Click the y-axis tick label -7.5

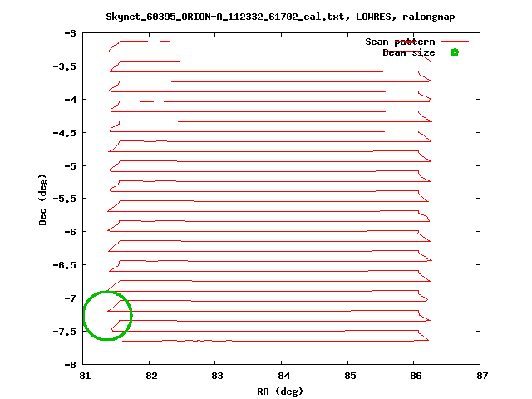coord(65,332)
